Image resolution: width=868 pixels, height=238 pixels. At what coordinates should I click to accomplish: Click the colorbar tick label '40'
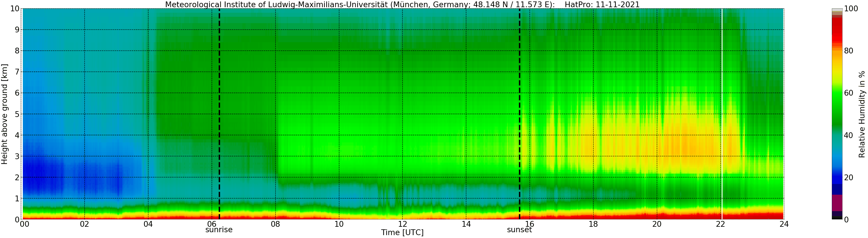click(848, 135)
